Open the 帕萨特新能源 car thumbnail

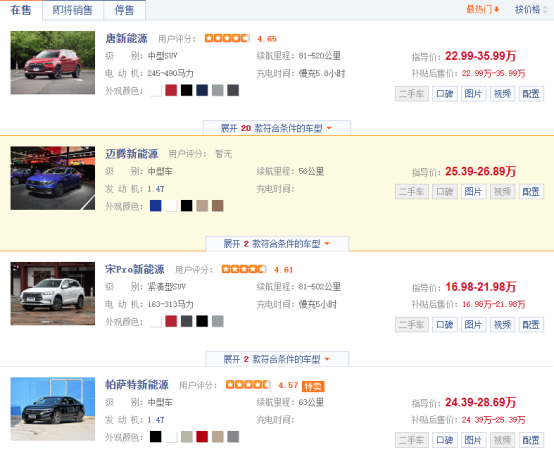[x=53, y=409]
